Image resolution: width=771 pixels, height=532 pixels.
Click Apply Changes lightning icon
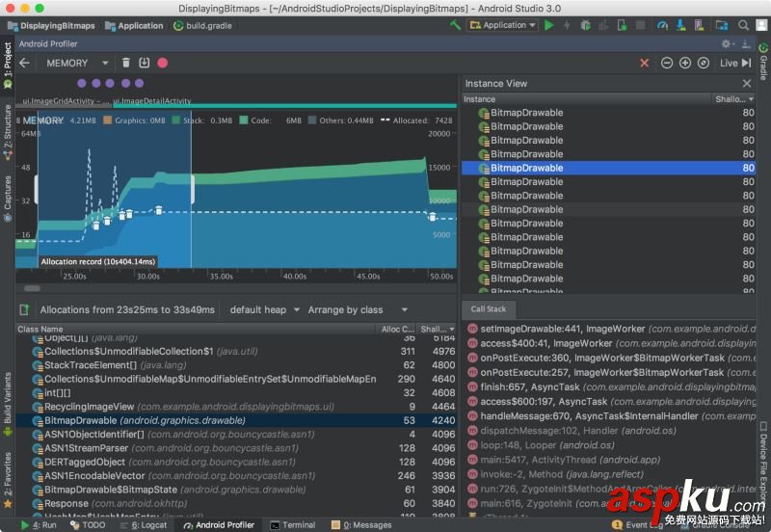pos(567,25)
